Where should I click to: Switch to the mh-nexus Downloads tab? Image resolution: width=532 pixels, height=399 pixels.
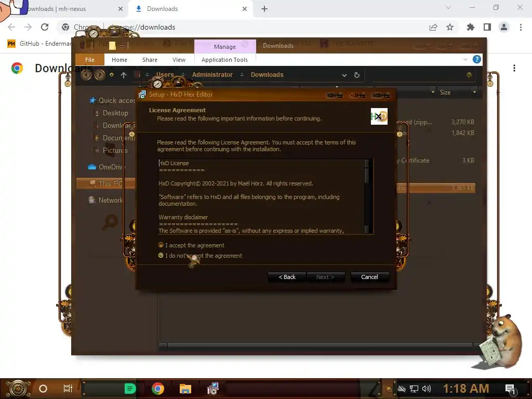point(64,9)
